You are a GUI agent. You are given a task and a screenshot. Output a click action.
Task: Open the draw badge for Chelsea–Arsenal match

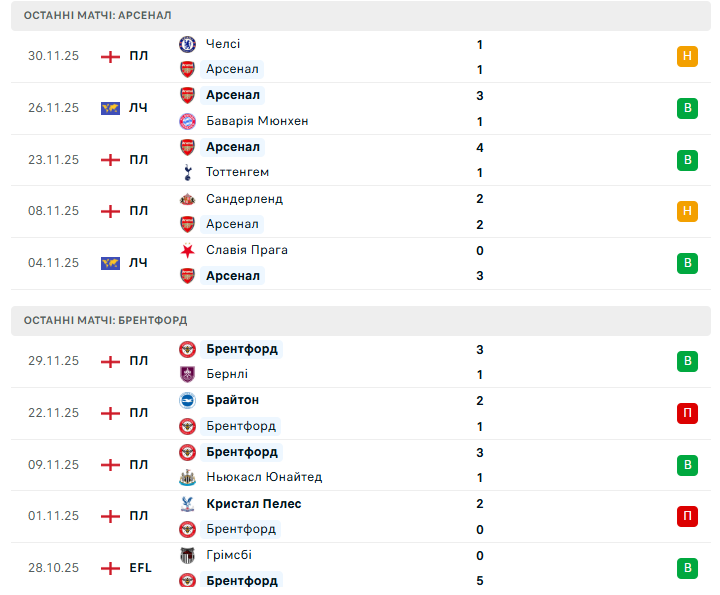(687, 56)
